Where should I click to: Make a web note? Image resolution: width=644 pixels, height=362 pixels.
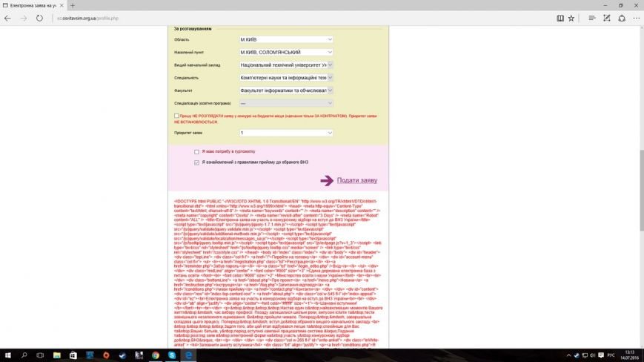point(607,18)
